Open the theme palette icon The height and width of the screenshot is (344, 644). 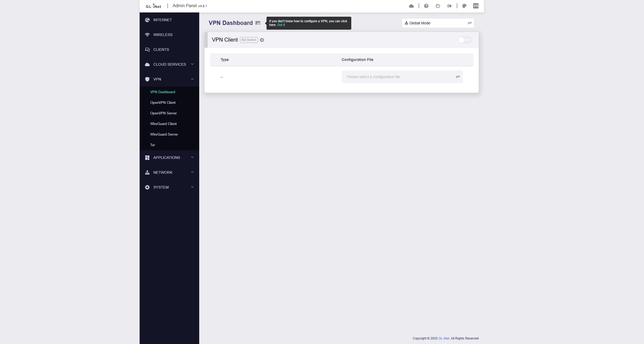tap(464, 6)
